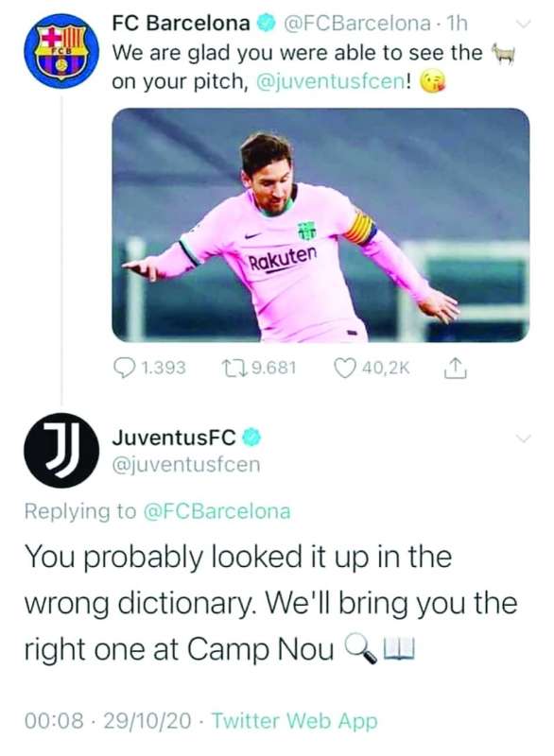The image size is (554, 756).
Task: Click the kissing face emoji
Action: click(x=431, y=82)
